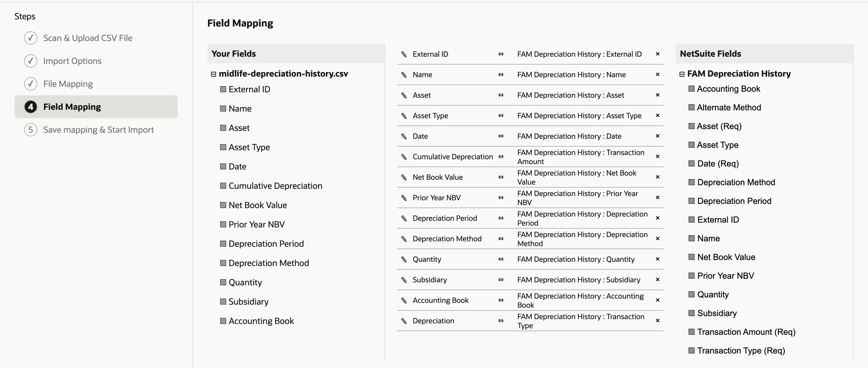The image size is (868, 368).
Task: Edit the Depreciation to Transaction Type pencil icon
Action: click(x=404, y=321)
